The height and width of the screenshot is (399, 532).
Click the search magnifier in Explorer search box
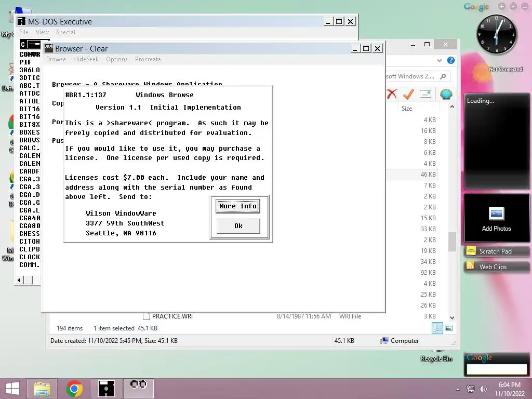click(443, 76)
